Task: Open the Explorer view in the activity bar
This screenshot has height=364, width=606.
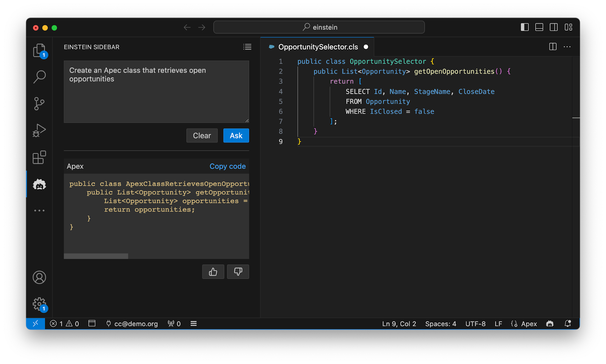Action: coord(39,50)
